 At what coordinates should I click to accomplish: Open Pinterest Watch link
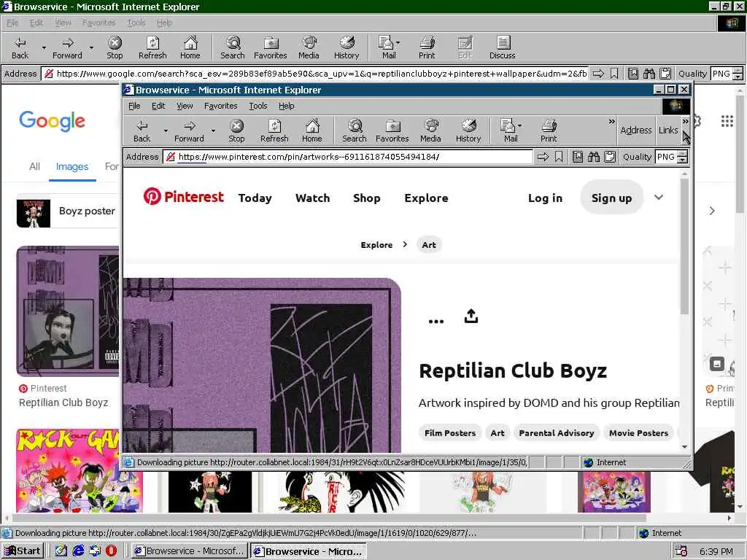312,198
